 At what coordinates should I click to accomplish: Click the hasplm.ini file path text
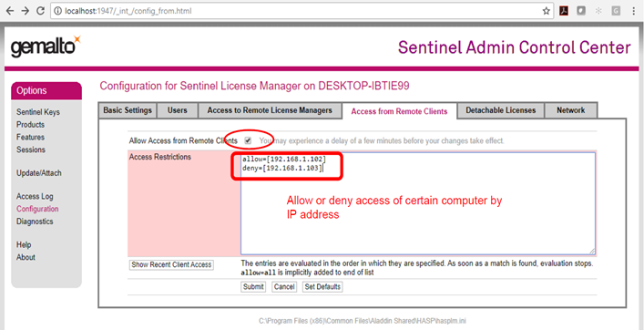click(363, 321)
